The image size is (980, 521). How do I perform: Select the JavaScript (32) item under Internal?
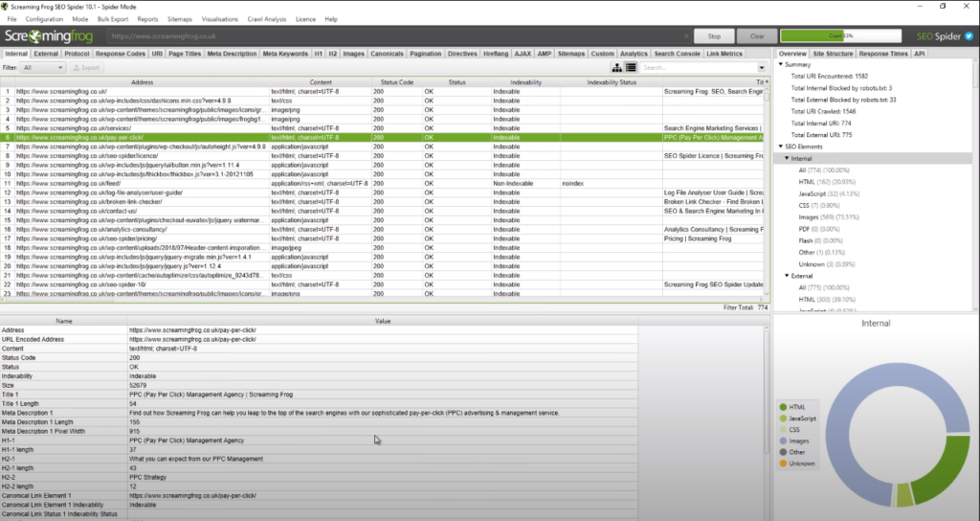click(x=829, y=193)
